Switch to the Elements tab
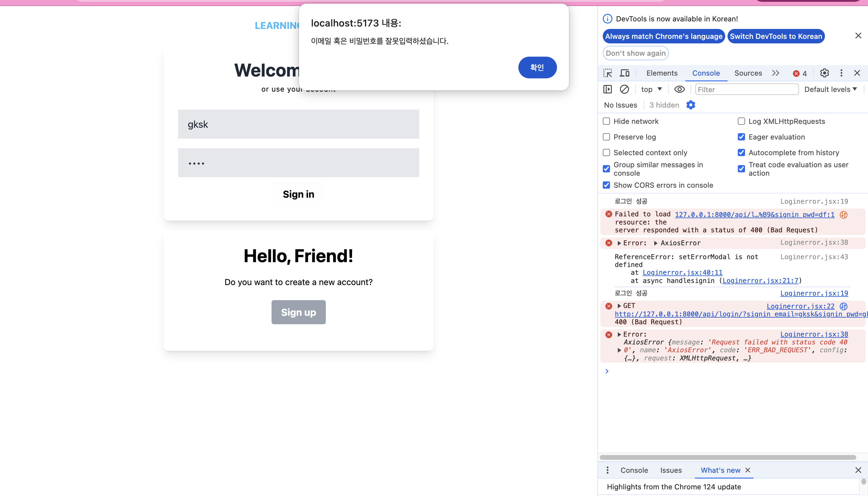Viewport: 868px width, 496px height. [662, 73]
